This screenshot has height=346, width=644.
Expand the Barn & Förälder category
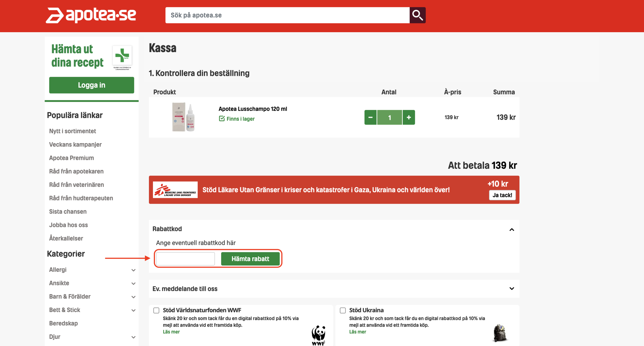point(133,297)
